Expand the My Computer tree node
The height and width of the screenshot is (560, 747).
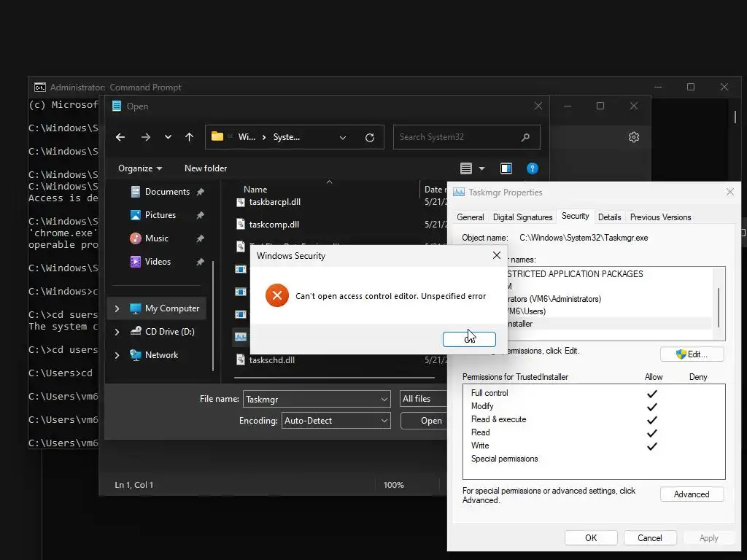coord(117,308)
